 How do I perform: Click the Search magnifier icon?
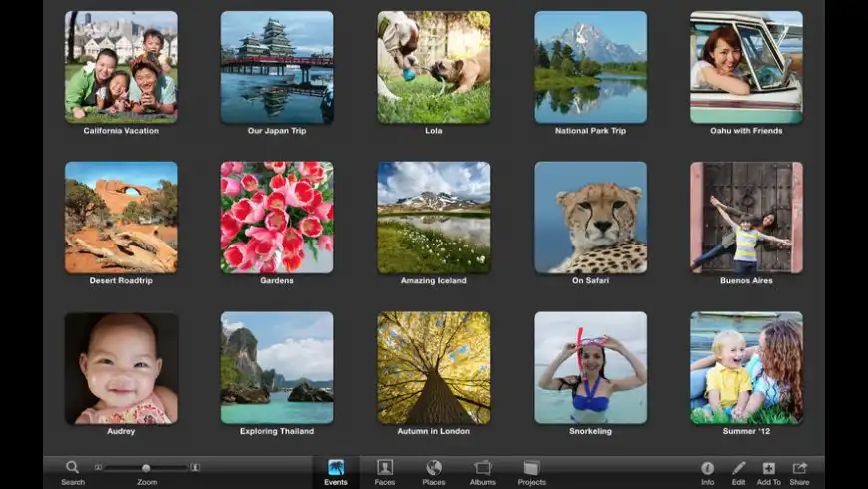72,467
